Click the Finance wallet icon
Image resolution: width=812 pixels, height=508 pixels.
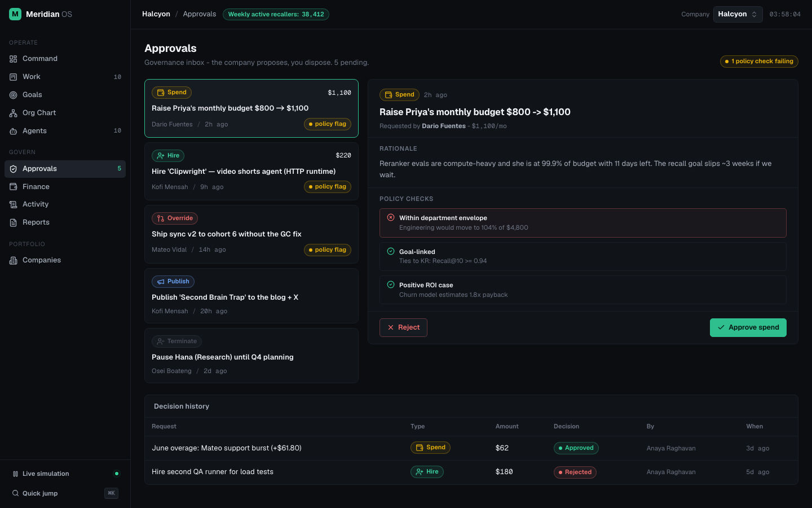pyautogui.click(x=13, y=187)
